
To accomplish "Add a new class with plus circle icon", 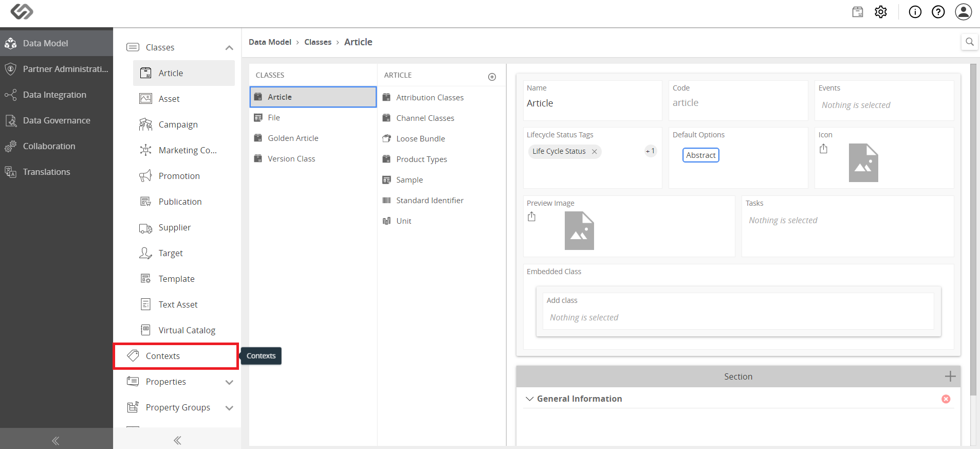I will coord(492,77).
